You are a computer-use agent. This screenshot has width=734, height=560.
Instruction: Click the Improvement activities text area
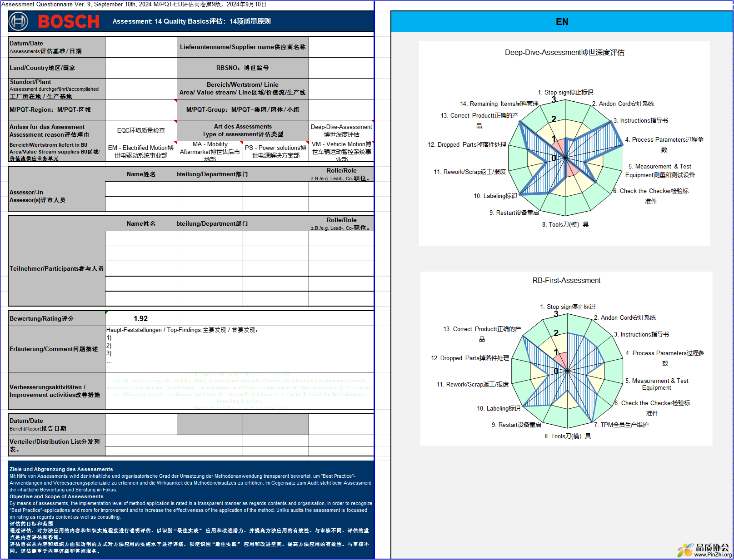tap(240, 391)
